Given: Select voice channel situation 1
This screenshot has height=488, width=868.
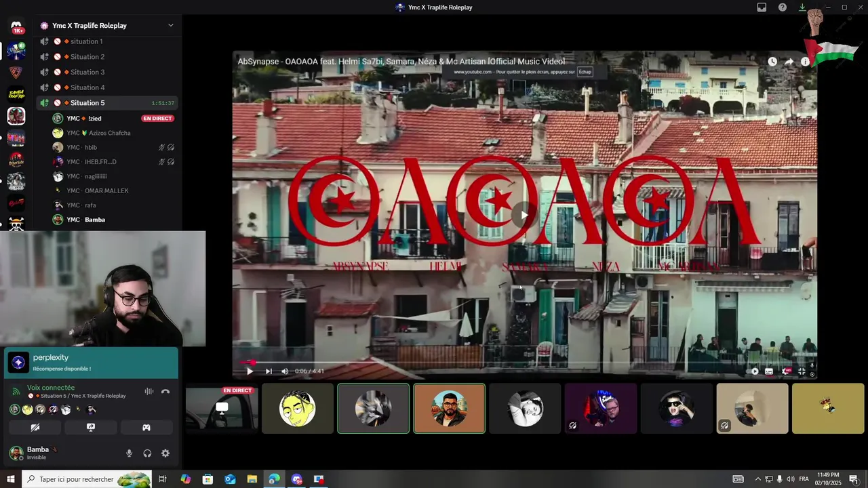Looking at the screenshot, I should pyautogui.click(x=108, y=41).
